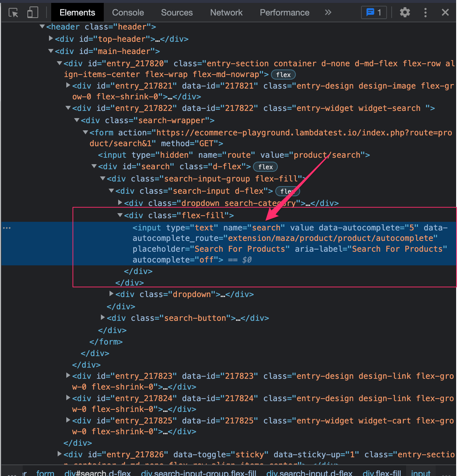Open hidden panels via double-chevron icon

328,12
